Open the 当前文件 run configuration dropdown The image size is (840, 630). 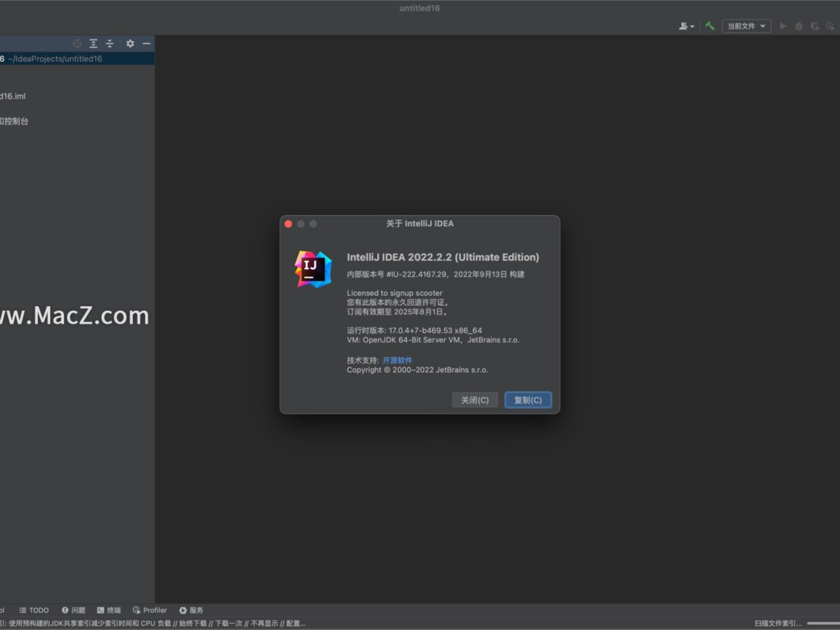coord(746,26)
